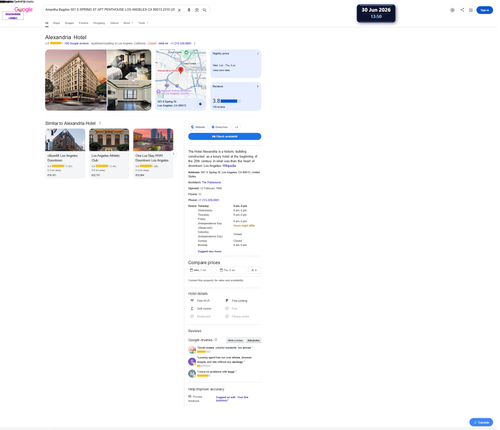Open the More search filters dropdown
The image size is (500, 430).
click(x=128, y=23)
